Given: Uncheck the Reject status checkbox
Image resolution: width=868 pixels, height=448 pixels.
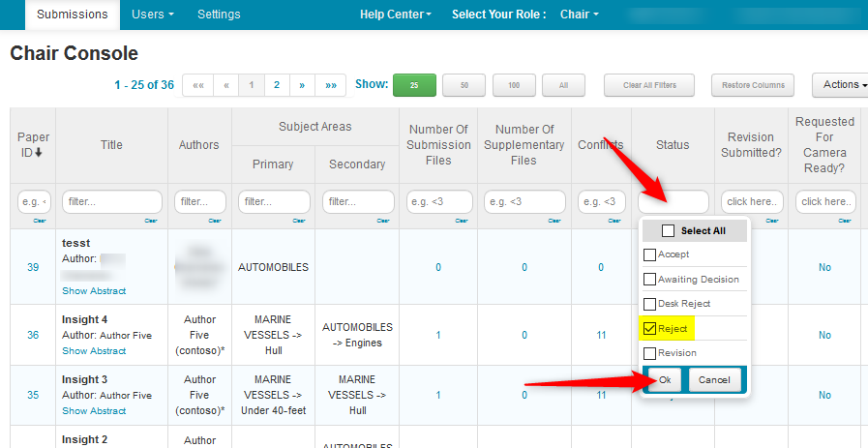Looking at the screenshot, I should pyautogui.click(x=649, y=329).
